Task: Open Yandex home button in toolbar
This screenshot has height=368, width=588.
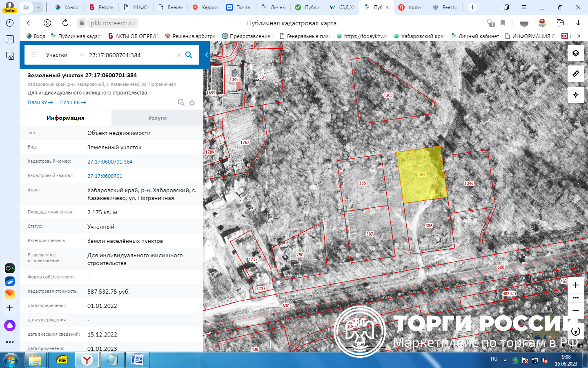Action: click(47, 23)
